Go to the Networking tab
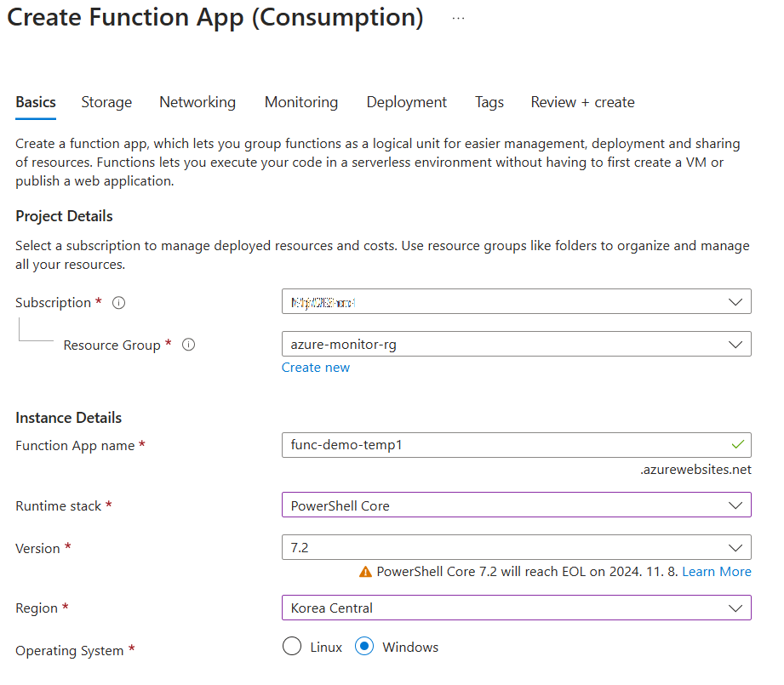This screenshot has width=784, height=685. [x=197, y=102]
